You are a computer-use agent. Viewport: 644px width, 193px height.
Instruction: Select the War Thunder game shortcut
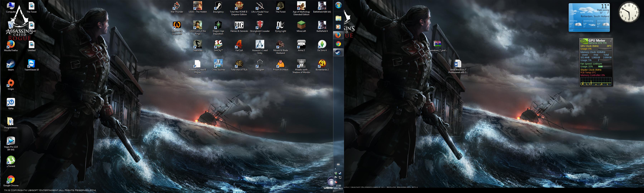(177, 7)
